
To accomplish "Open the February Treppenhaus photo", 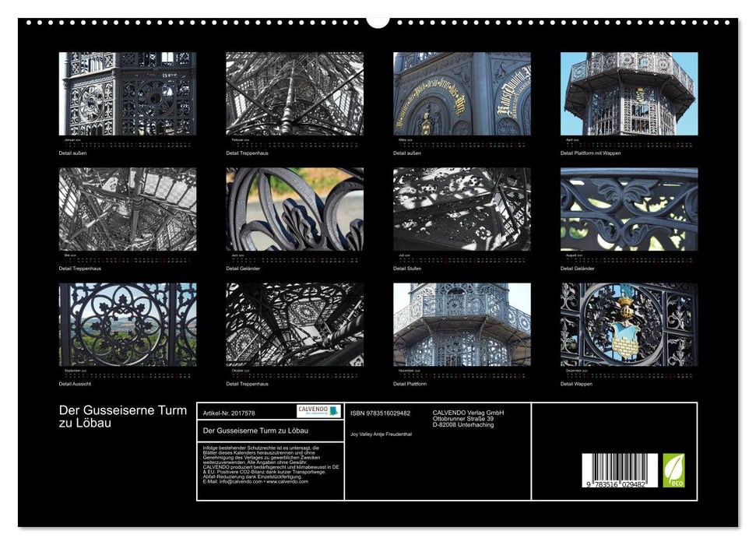I will pyautogui.click(x=294, y=93).
